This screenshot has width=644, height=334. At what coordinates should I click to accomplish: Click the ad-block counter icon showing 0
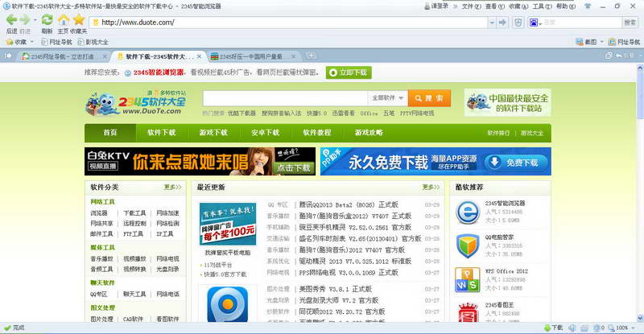click(x=598, y=328)
